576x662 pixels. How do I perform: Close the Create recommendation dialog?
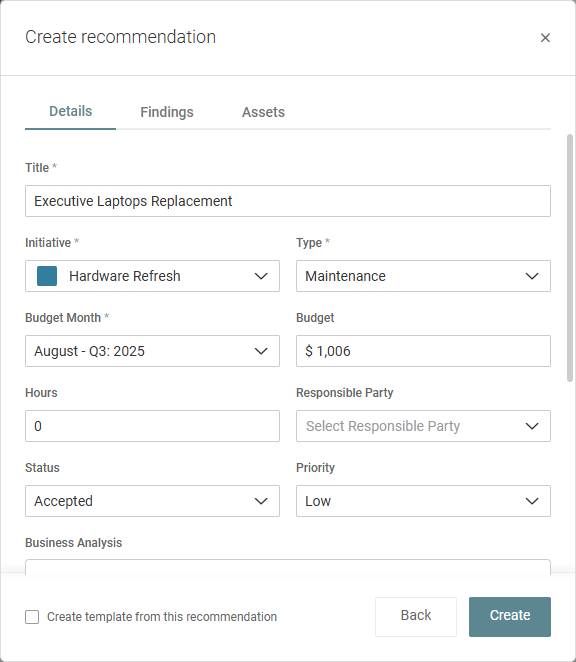tap(545, 38)
